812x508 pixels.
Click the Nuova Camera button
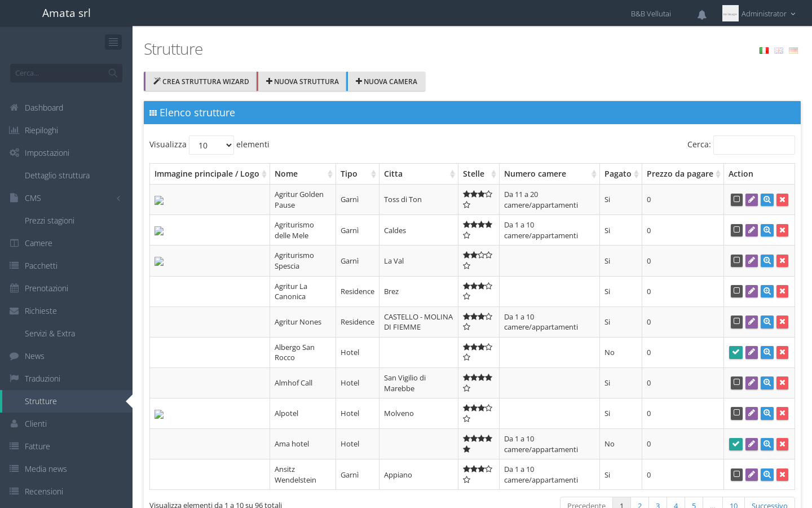pyautogui.click(x=386, y=81)
